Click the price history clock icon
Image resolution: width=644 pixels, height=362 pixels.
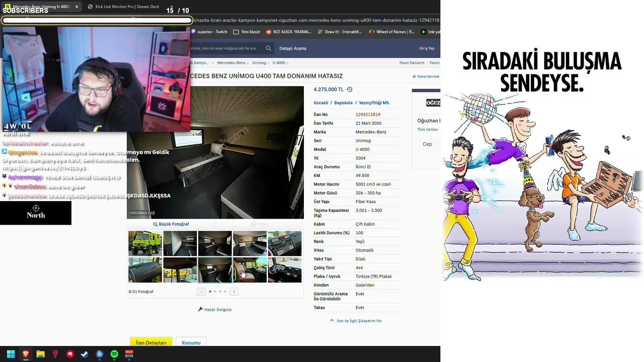click(350, 89)
